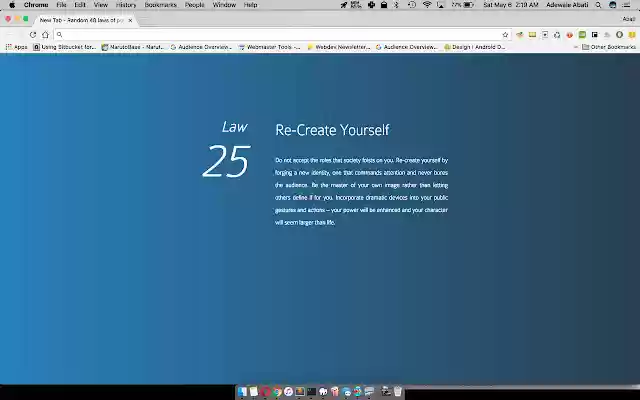
Task: Click the Sat May 6 clock
Action: click(511, 5)
